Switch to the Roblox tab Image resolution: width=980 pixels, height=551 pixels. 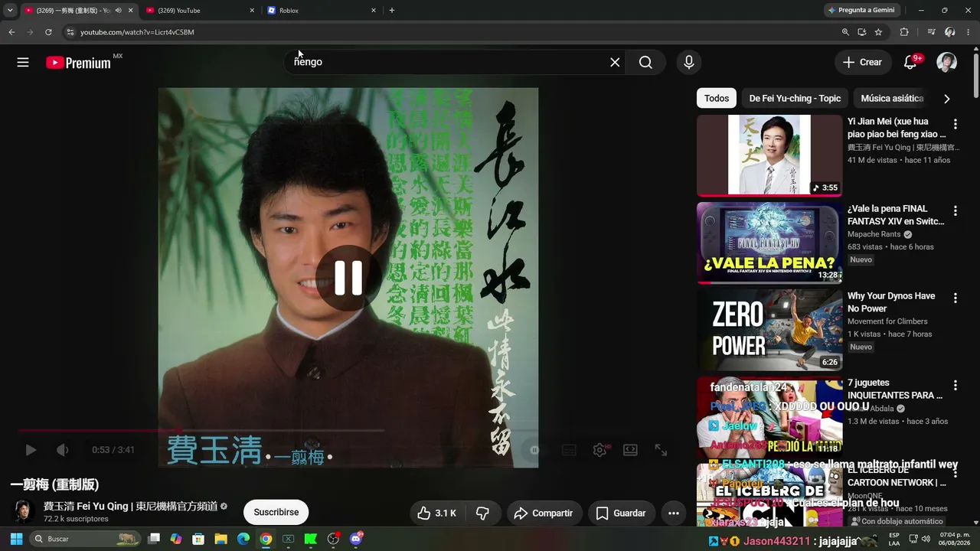coord(322,11)
